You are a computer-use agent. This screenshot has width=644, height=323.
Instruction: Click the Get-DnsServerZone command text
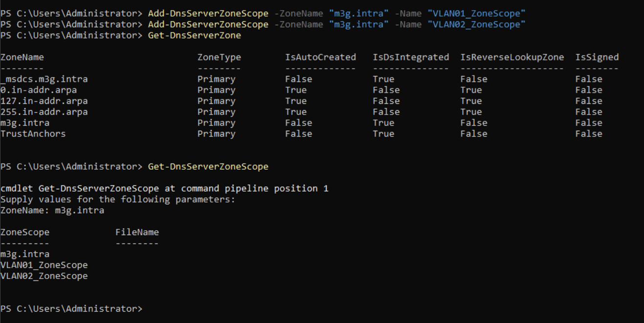pos(194,35)
